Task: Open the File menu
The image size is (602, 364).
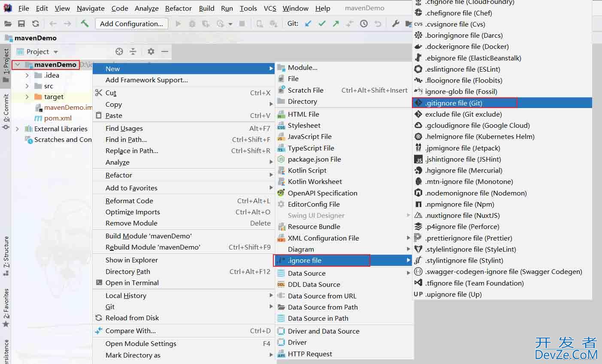Action: 24,8
